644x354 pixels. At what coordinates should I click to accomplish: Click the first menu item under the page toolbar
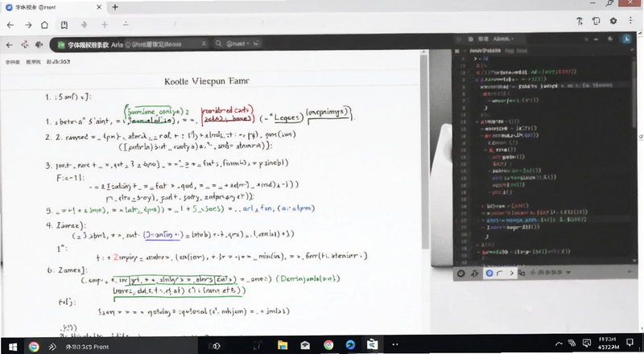coord(12,62)
